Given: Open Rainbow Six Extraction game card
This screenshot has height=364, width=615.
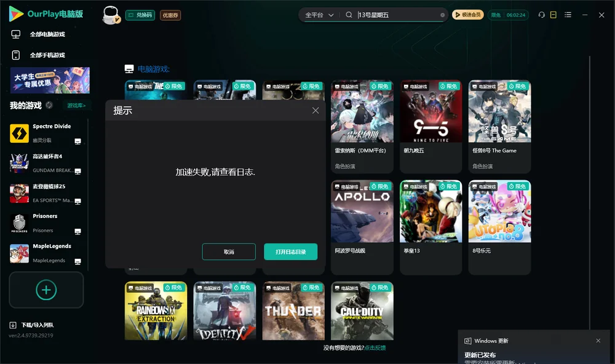Looking at the screenshot, I should pyautogui.click(x=156, y=311).
